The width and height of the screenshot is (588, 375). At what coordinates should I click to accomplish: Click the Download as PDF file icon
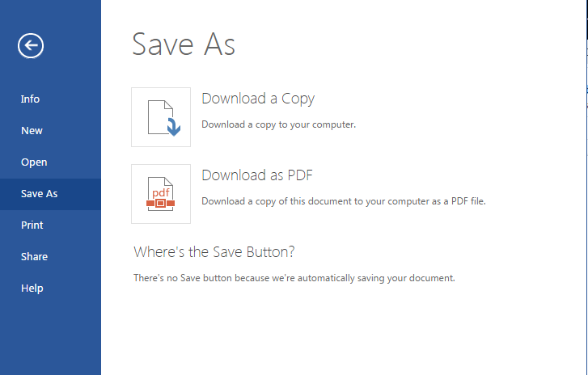point(161,194)
